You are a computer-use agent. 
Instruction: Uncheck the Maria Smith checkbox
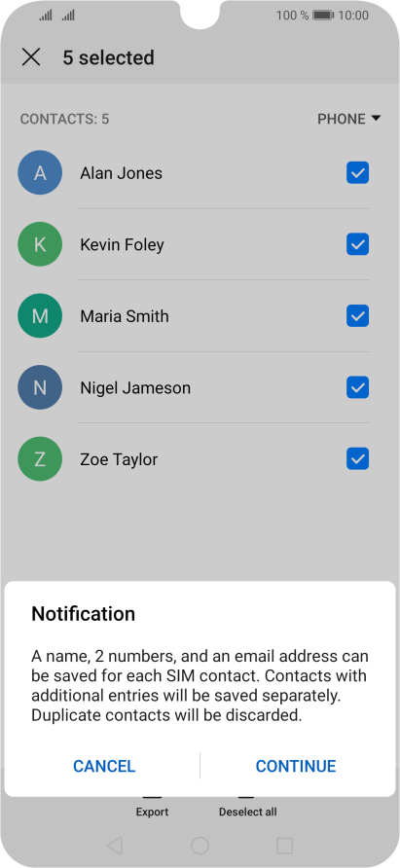coord(358,316)
